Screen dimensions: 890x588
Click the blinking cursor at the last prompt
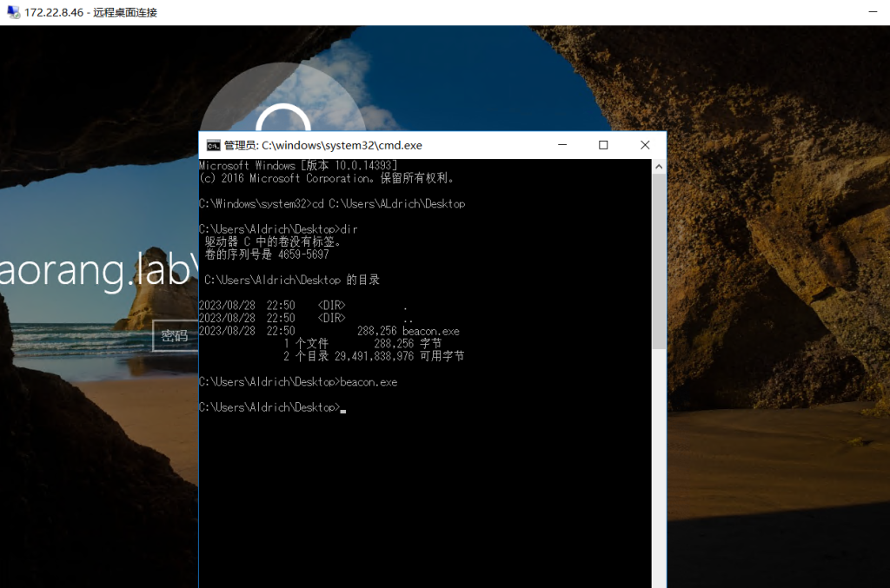343,408
